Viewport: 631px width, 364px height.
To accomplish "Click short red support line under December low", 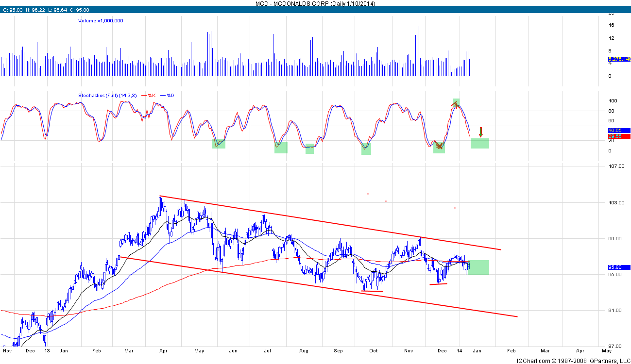I will pyautogui.click(x=438, y=284).
